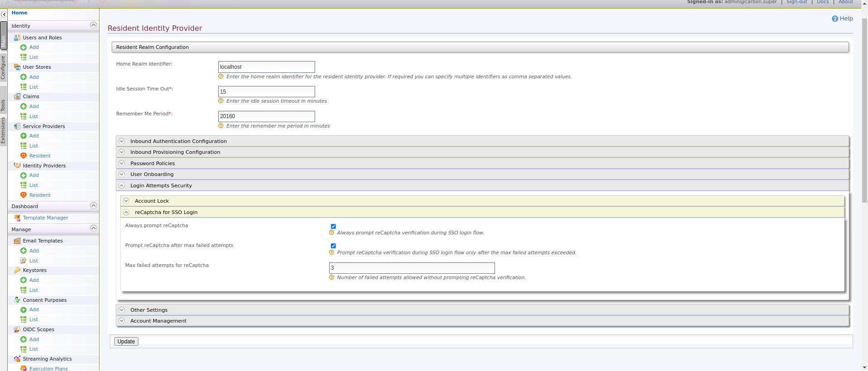This screenshot has width=868, height=371.
Task: Open Add link under Consent Purposes
Action: pos(34,309)
